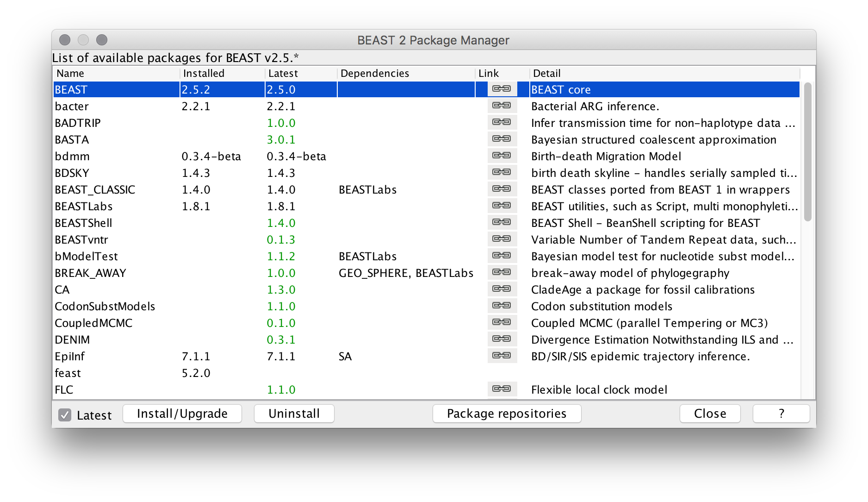This screenshot has height=502, width=868.
Task: Select the feast package row
Action: pyautogui.click(x=68, y=373)
